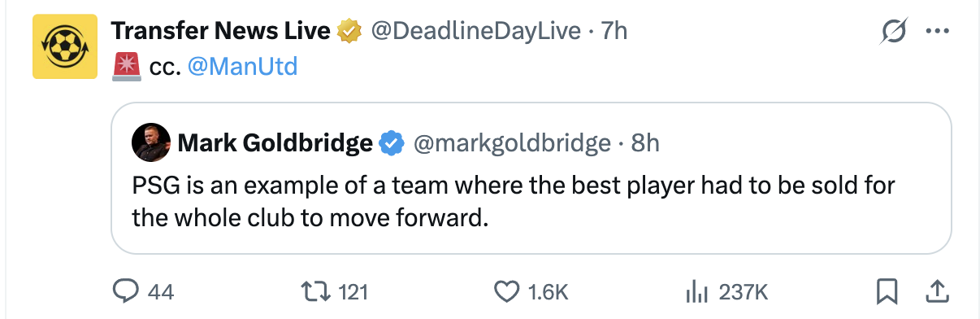Open Transfer News Live profile avatar

tap(64, 47)
